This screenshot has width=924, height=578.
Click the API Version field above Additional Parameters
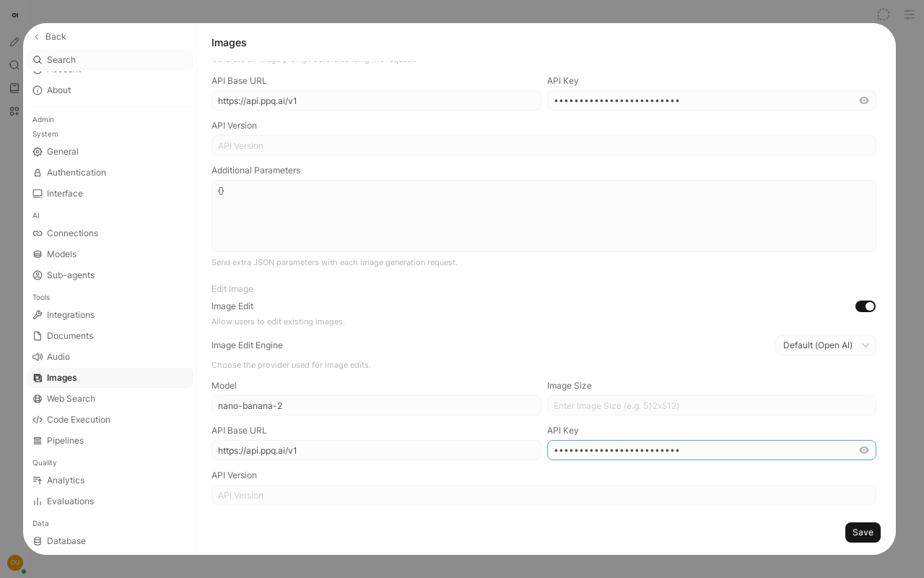(544, 145)
